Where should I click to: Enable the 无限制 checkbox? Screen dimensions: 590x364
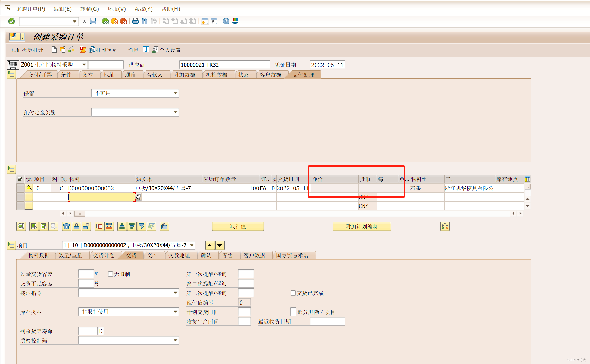point(110,274)
